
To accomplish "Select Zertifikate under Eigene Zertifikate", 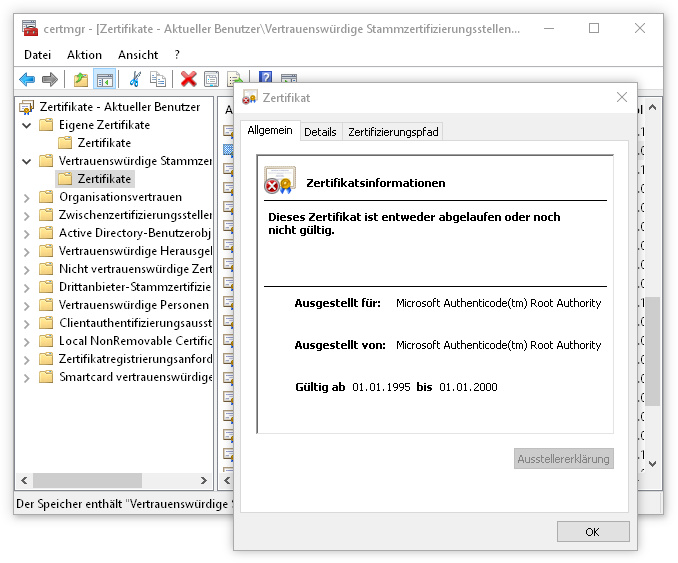I will pyautogui.click(x=104, y=143).
